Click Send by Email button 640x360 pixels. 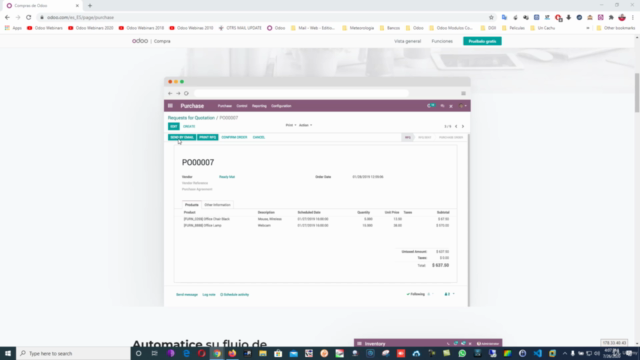[x=182, y=138]
